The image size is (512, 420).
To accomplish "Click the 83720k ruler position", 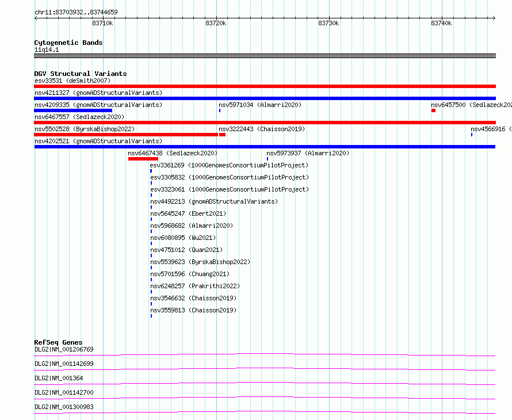I will click(x=216, y=23).
